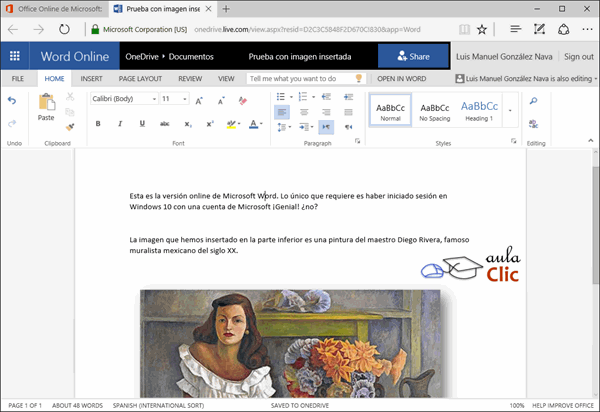Click the Decrease Indent icon
The width and height of the screenshot is (600, 412).
click(326, 97)
